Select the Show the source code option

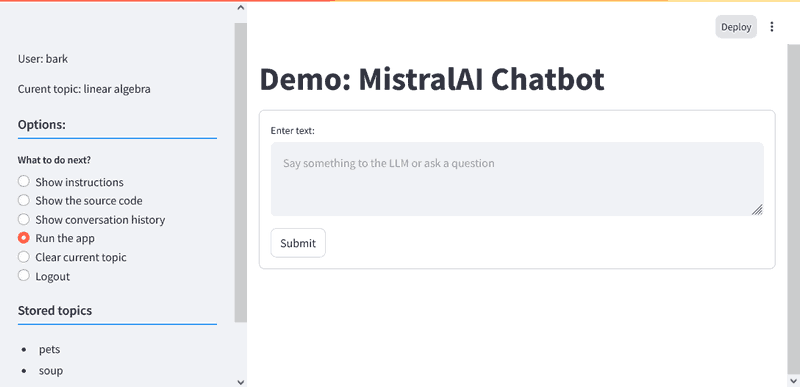click(x=80, y=201)
